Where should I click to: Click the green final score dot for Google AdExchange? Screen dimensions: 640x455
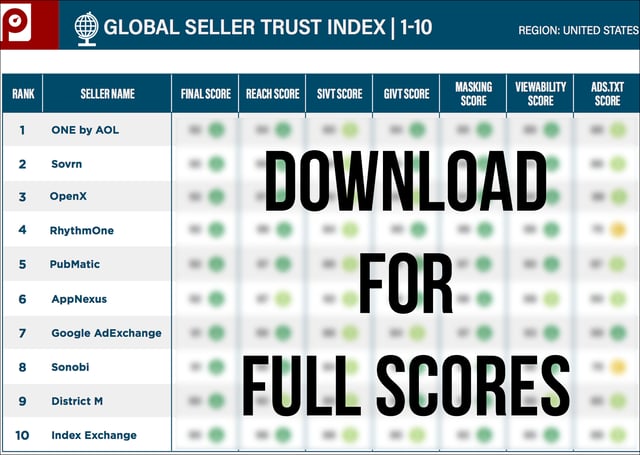point(216,333)
